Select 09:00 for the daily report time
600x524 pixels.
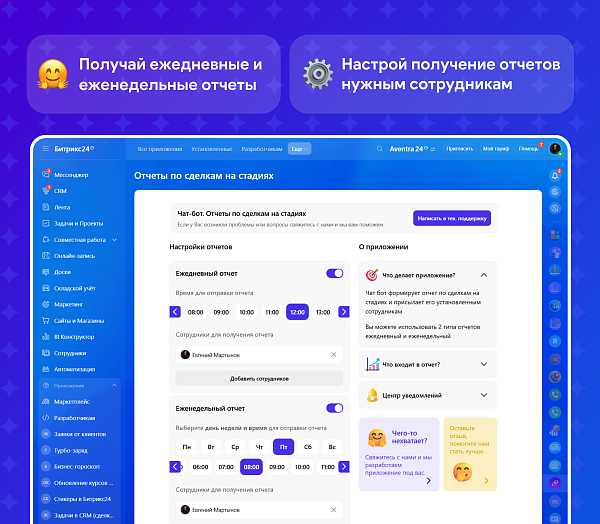[x=221, y=312]
